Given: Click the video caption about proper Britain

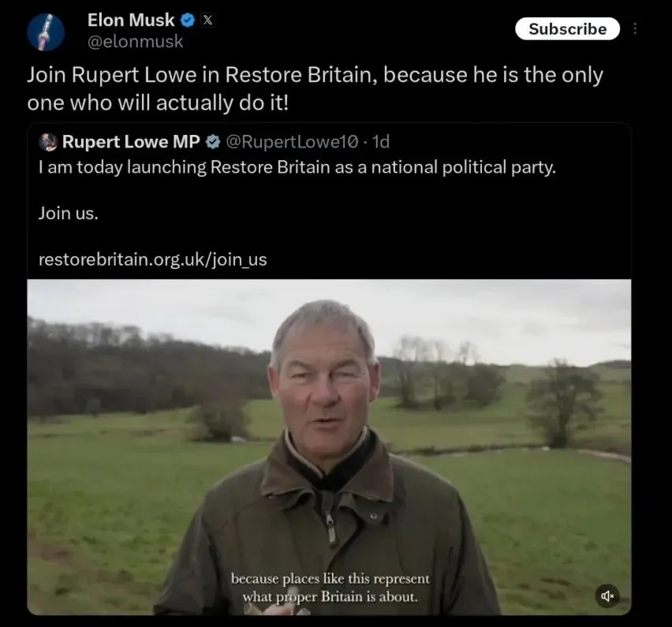Looking at the screenshot, I should point(330,588).
